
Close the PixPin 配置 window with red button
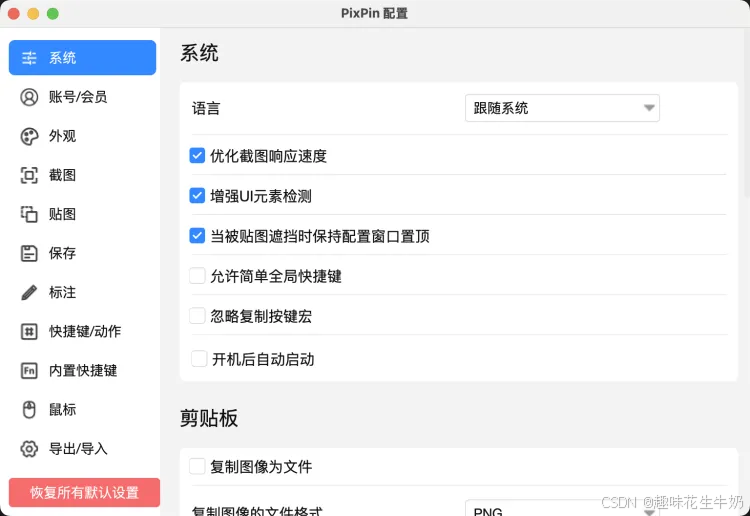(x=14, y=13)
